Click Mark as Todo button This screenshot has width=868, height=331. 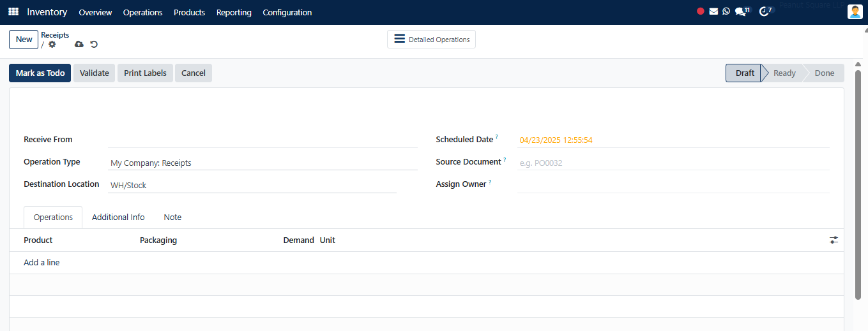[40, 73]
